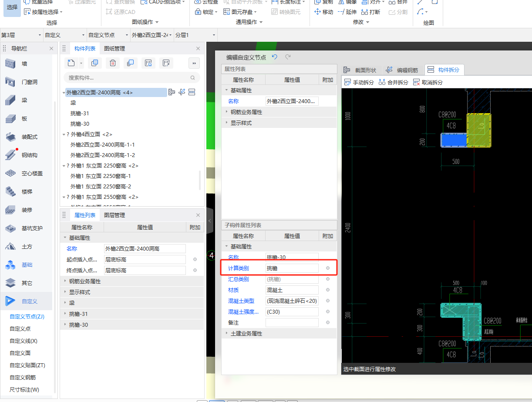Click section shape icon beside 外檐2西立面-2400洞高
The height and width of the screenshot is (402, 532).
(172, 92)
